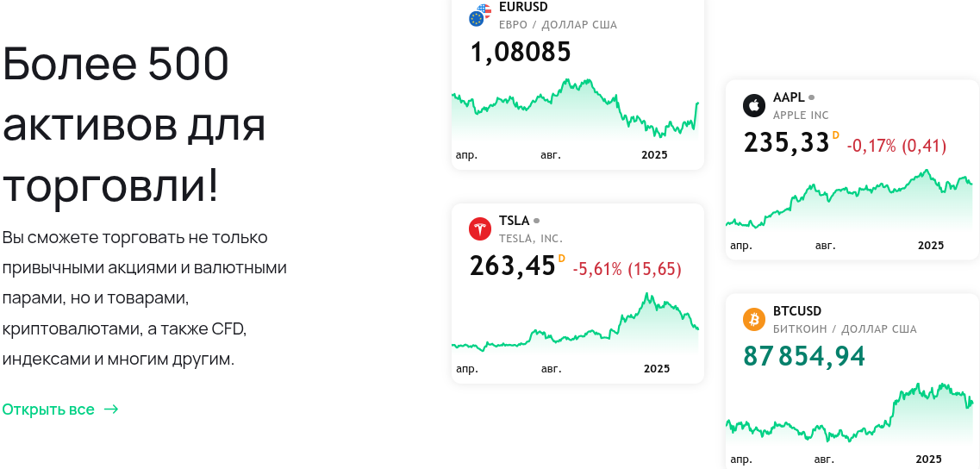Open the Открыть все link
Screen dimensions: 980x469
(48, 410)
